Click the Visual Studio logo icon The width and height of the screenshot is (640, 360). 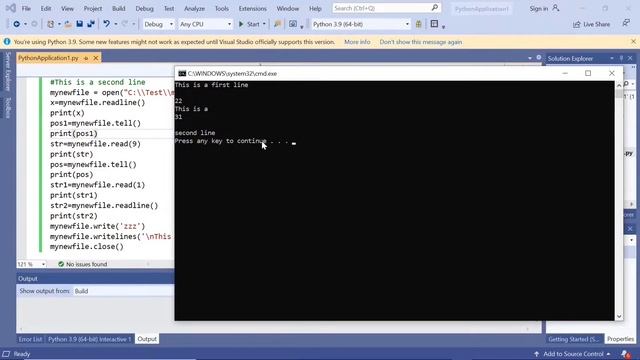(10, 8)
